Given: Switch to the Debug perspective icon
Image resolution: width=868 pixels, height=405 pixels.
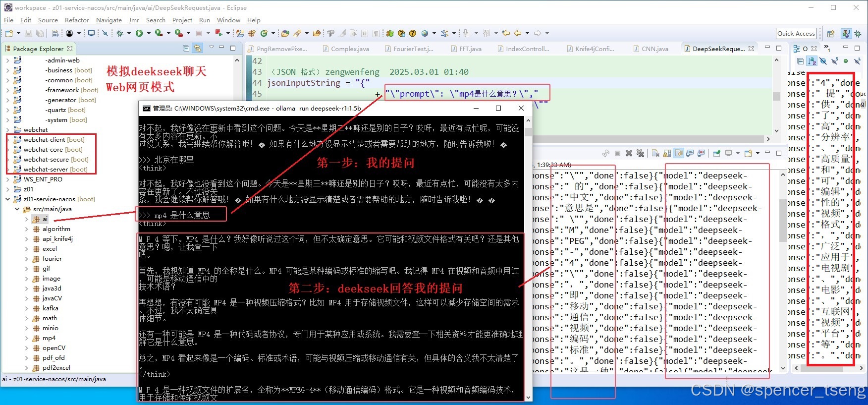Looking at the screenshot, I should tap(858, 34).
